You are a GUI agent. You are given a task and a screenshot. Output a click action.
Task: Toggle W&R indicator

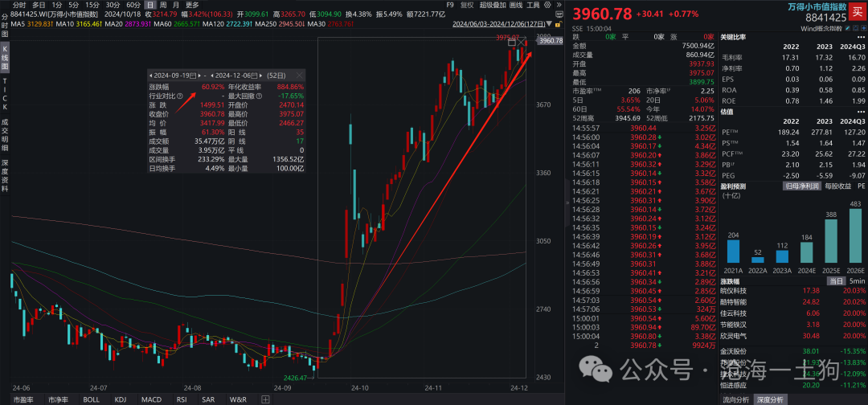point(238,399)
